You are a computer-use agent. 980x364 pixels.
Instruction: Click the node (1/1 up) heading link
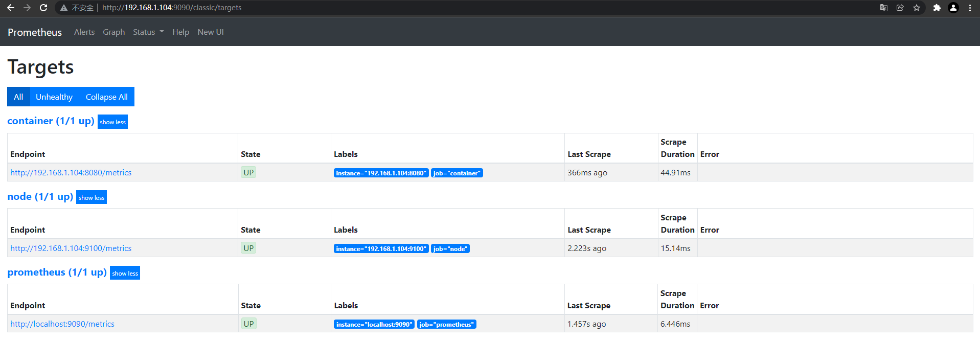[x=40, y=197]
